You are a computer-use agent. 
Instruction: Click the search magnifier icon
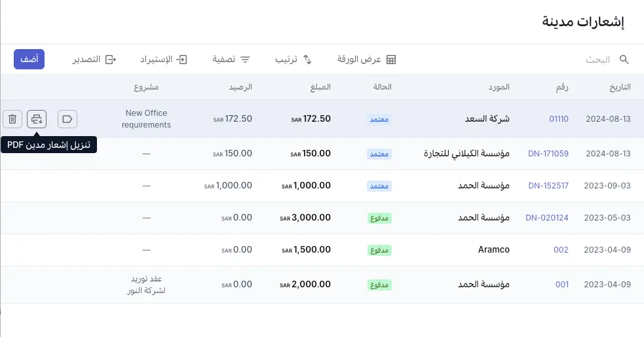coord(624,60)
